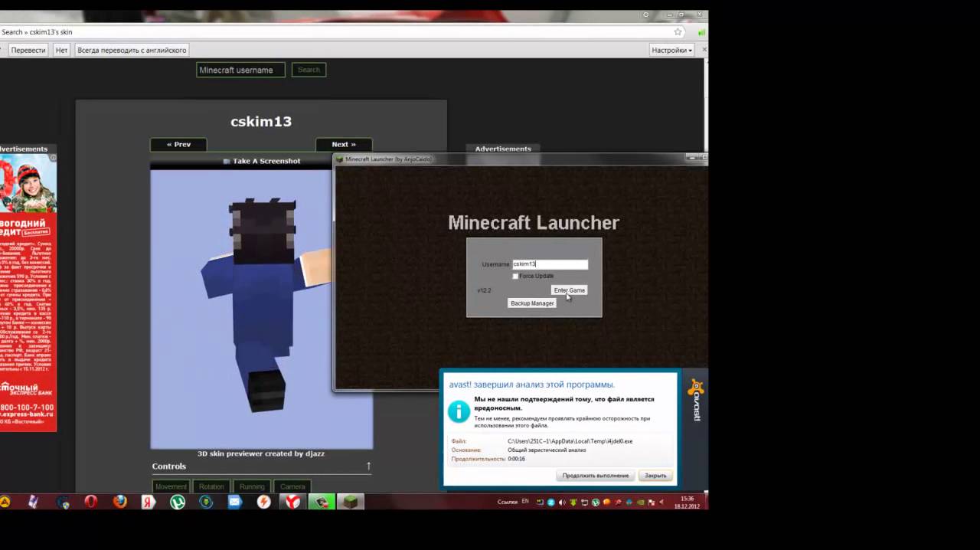This screenshot has width=980, height=550.
Task: Click Take A Screenshot above the preview
Action: coord(261,161)
